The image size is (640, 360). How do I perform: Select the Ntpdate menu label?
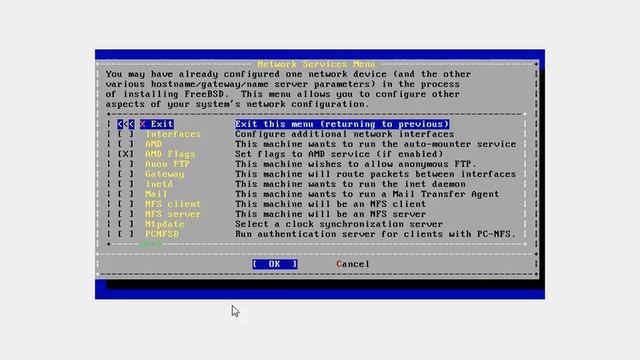pyautogui.click(x=165, y=224)
